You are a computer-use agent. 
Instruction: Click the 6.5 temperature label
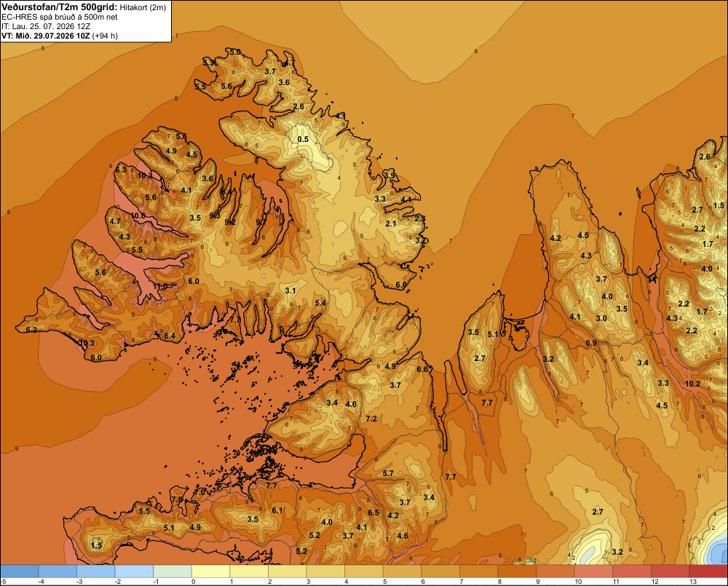(373, 512)
